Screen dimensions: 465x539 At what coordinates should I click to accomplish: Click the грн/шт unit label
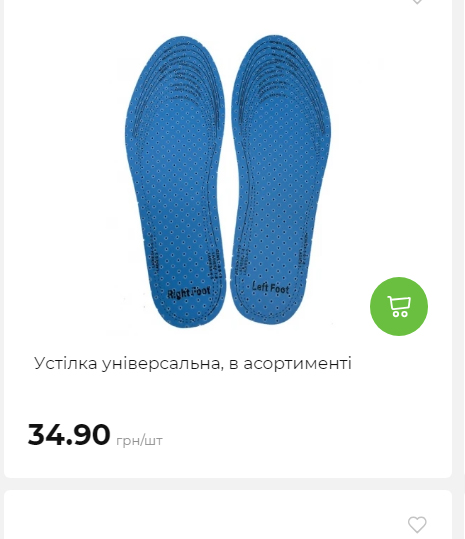point(139,440)
